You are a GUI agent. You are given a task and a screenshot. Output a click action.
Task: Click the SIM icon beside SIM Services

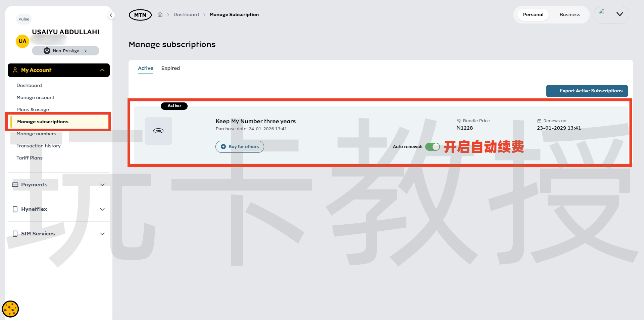[x=15, y=233]
